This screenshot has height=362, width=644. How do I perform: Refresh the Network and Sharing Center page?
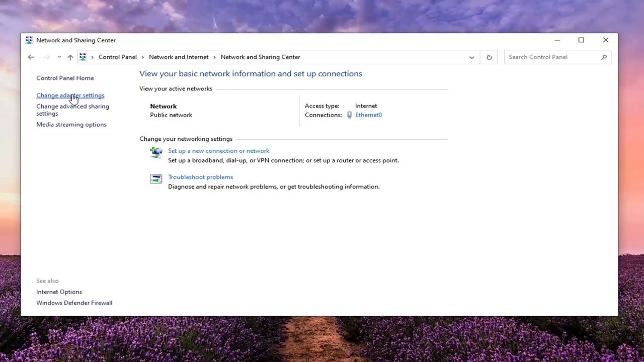coord(489,57)
